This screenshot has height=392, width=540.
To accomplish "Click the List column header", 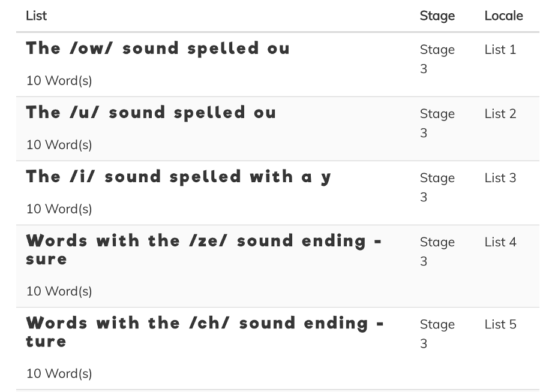I will (36, 16).
